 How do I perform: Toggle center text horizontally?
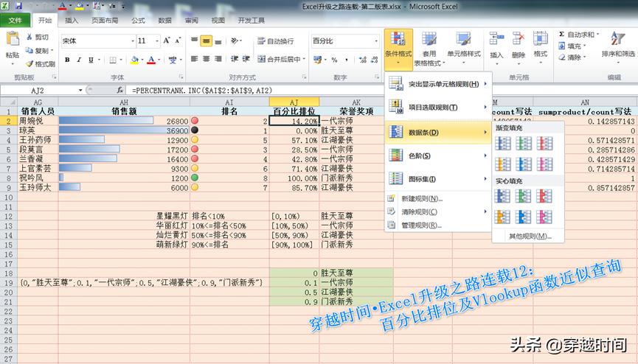coord(207,59)
